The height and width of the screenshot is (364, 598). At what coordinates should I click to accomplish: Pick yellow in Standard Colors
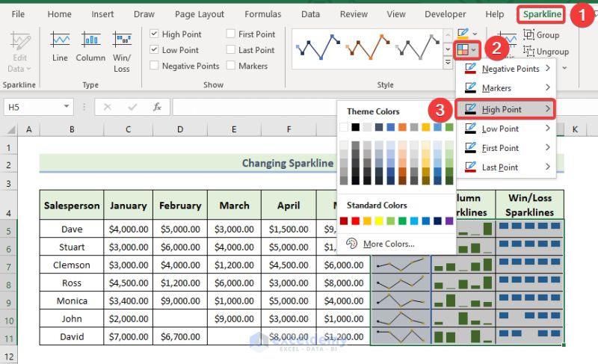(379, 220)
